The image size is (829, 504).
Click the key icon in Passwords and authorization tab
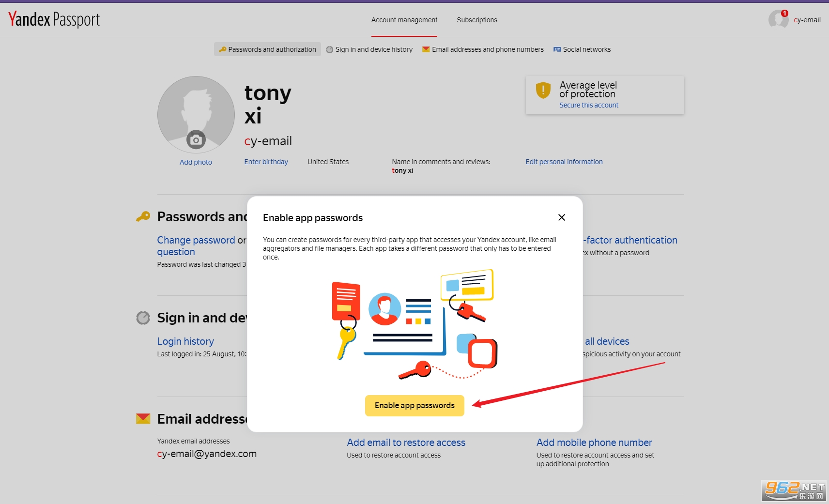click(x=223, y=49)
